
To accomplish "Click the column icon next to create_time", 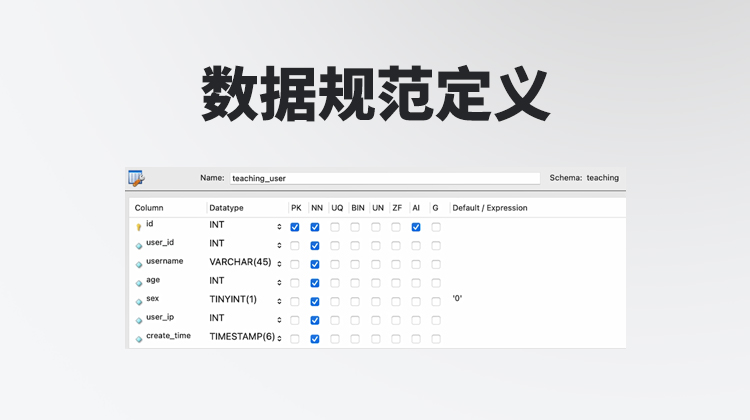I will point(139,338).
